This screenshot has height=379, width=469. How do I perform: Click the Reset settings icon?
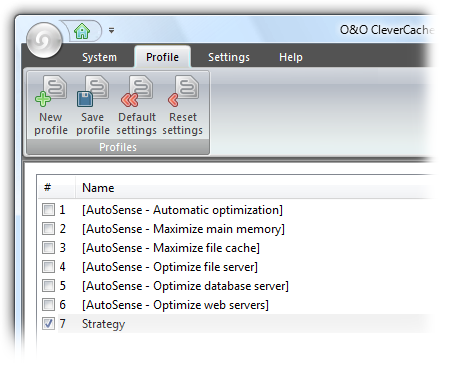click(x=183, y=91)
